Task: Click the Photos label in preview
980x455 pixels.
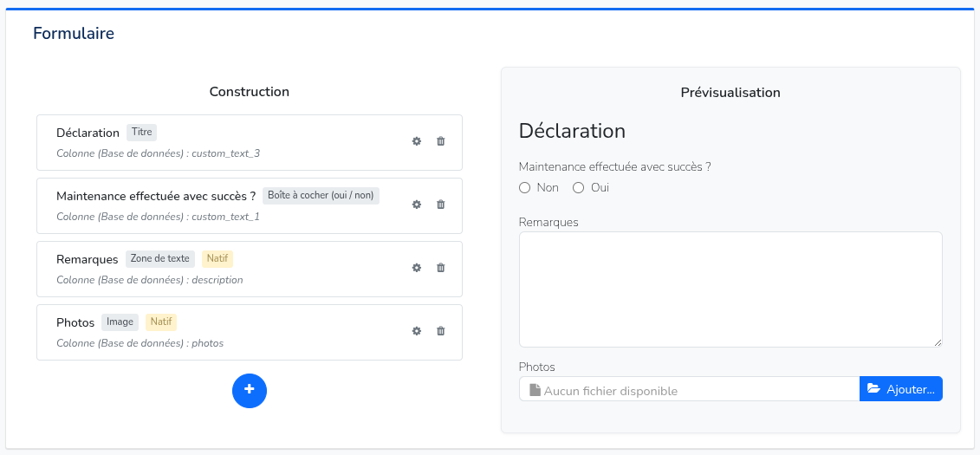Action: coord(537,367)
